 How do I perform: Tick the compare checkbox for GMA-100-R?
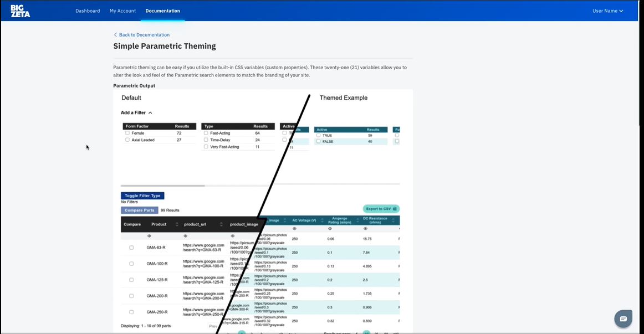[x=131, y=264]
